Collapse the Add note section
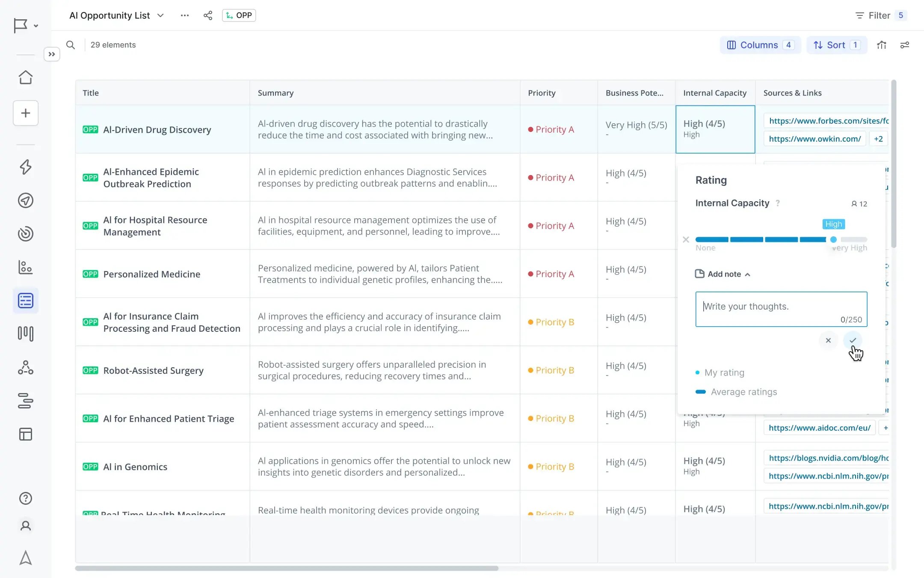The height and width of the screenshot is (578, 924). 723,274
